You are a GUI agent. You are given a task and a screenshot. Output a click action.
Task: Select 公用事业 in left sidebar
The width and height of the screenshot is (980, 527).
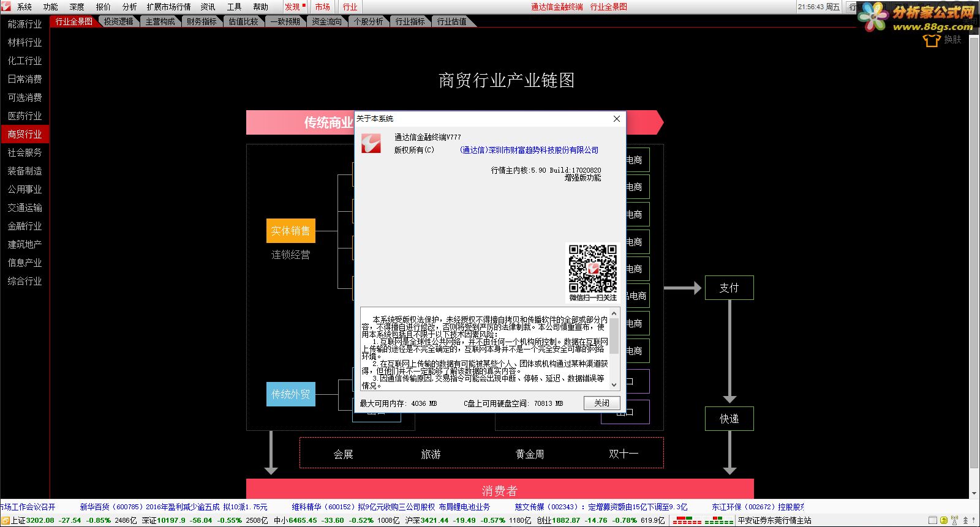tap(24, 189)
